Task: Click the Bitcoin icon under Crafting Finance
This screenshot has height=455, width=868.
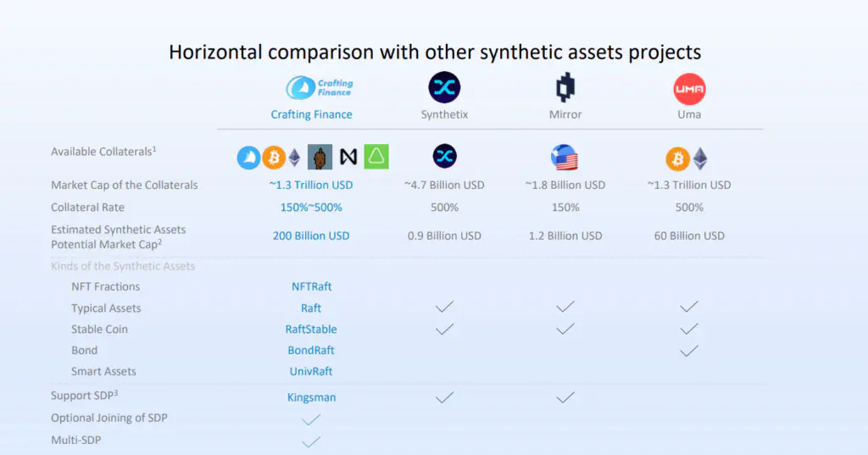Action: [273, 158]
